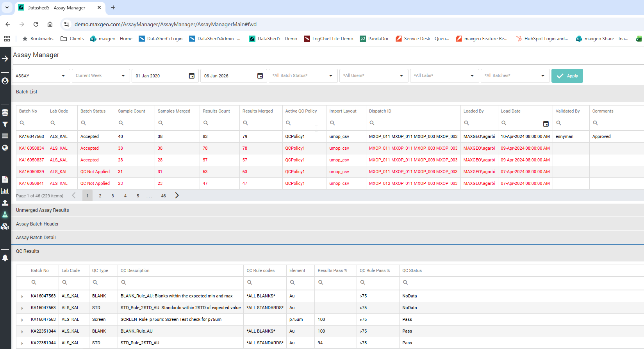Click the QC Not Applied status of KA16050839
Image resolution: width=644 pixels, height=349 pixels.
click(x=95, y=172)
